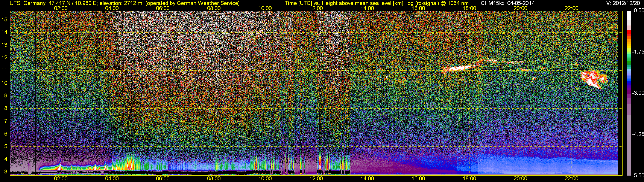
Task: Click the '18:00' label on upper time axis
Action: [469, 8]
